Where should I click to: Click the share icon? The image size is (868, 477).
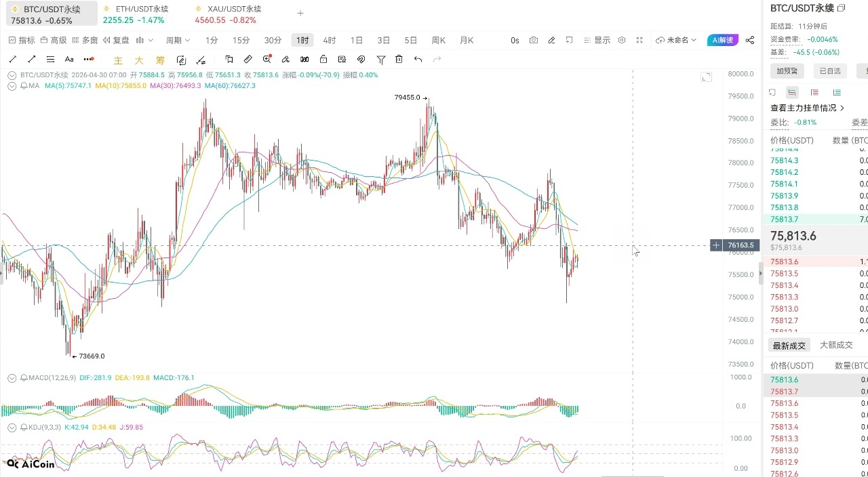(749, 40)
